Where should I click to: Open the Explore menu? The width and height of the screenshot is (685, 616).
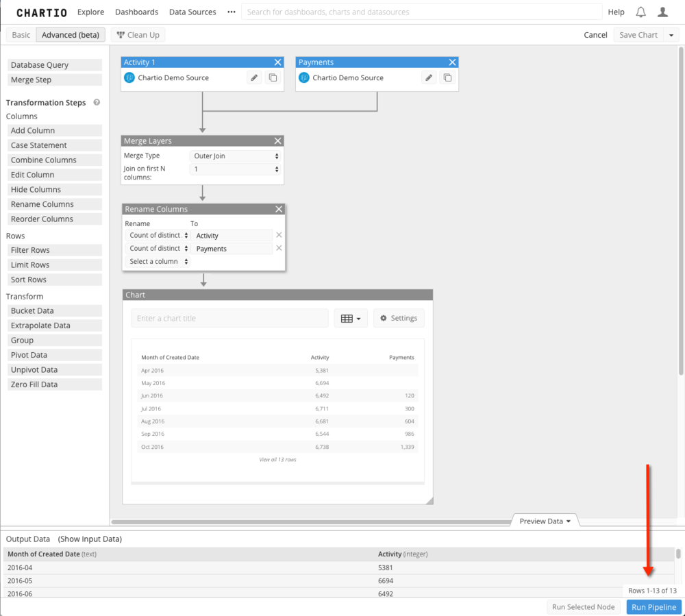pyautogui.click(x=91, y=12)
